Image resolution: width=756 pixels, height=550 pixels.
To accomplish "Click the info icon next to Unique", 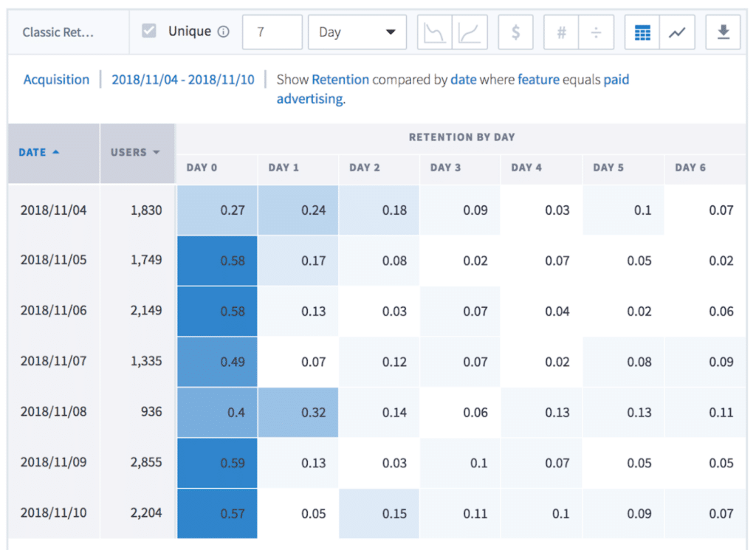I will pos(224,32).
